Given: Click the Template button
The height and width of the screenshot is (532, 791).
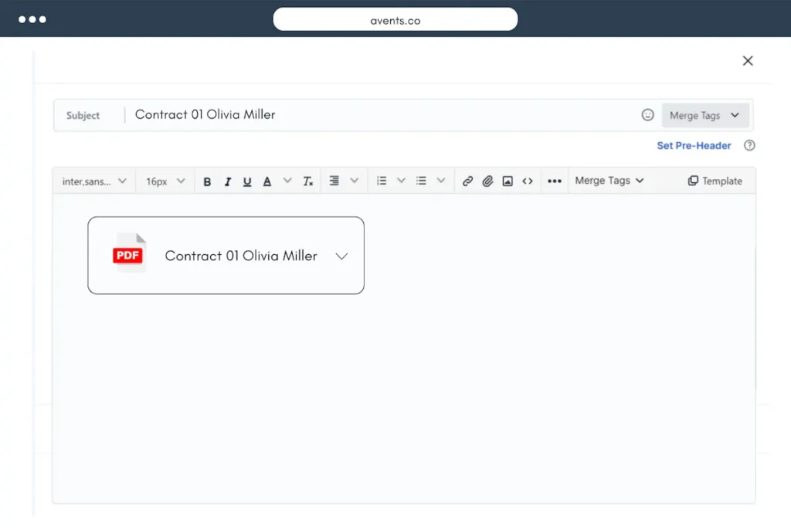Looking at the screenshot, I should (x=715, y=181).
